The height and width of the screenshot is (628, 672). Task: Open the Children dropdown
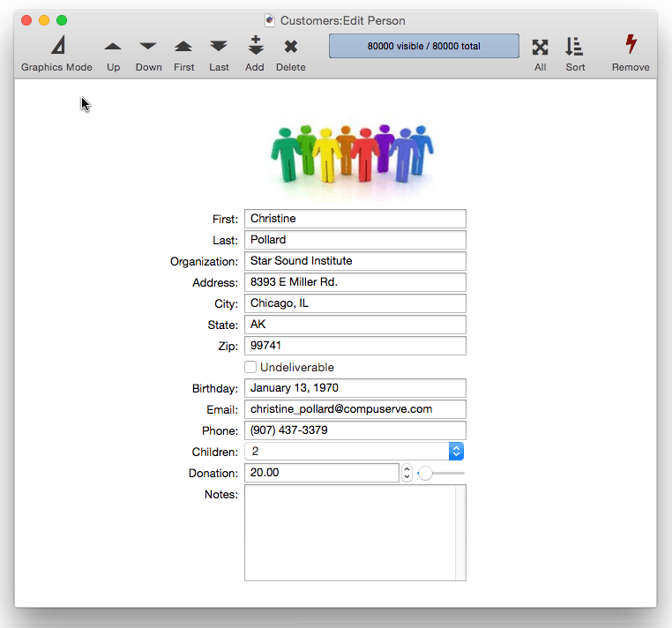(354, 452)
